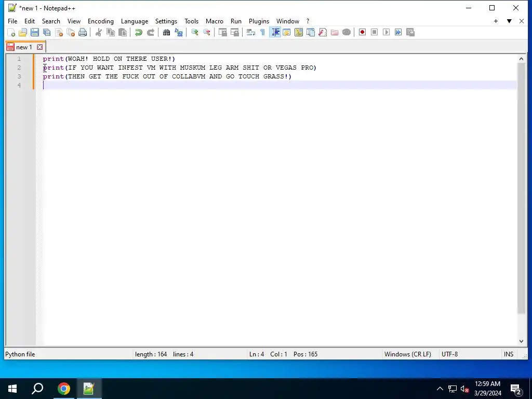Toggle file Monitoring icon

coord(347,32)
